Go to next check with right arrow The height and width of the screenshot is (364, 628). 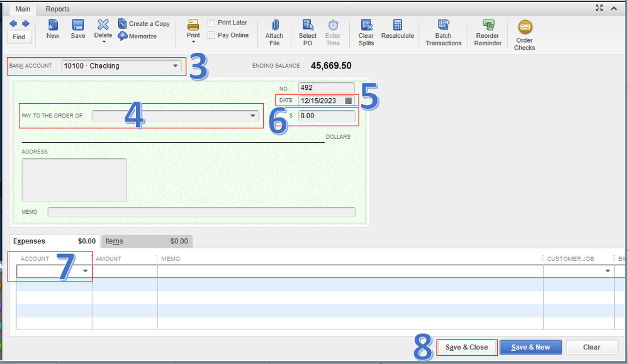[x=26, y=24]
